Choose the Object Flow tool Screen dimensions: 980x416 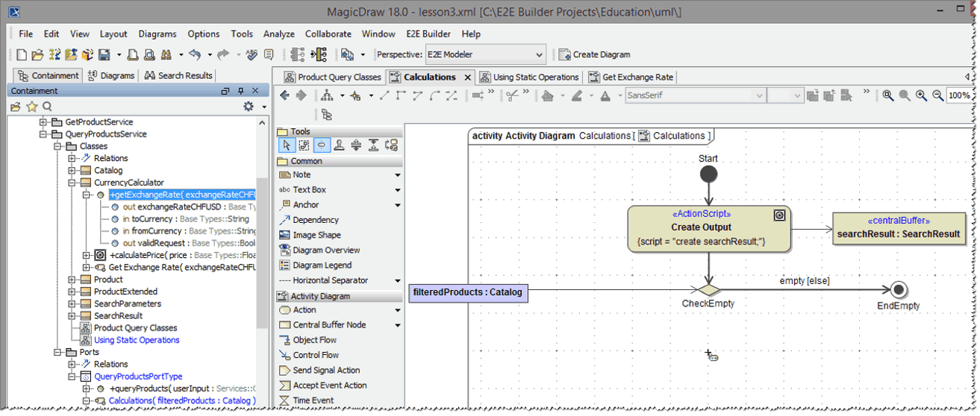coord(314,340)
